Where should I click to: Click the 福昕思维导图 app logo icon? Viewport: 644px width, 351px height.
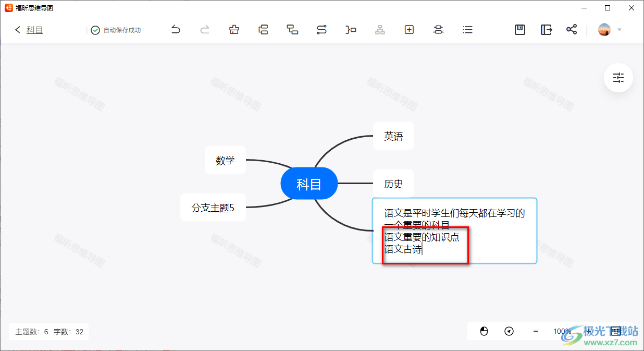[x=8, y=8]
